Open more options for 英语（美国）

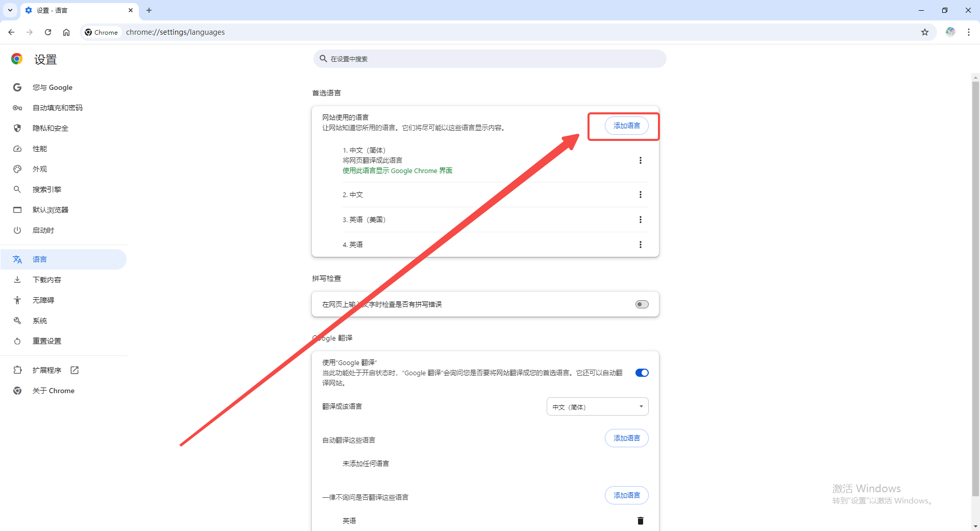(640, 220)
